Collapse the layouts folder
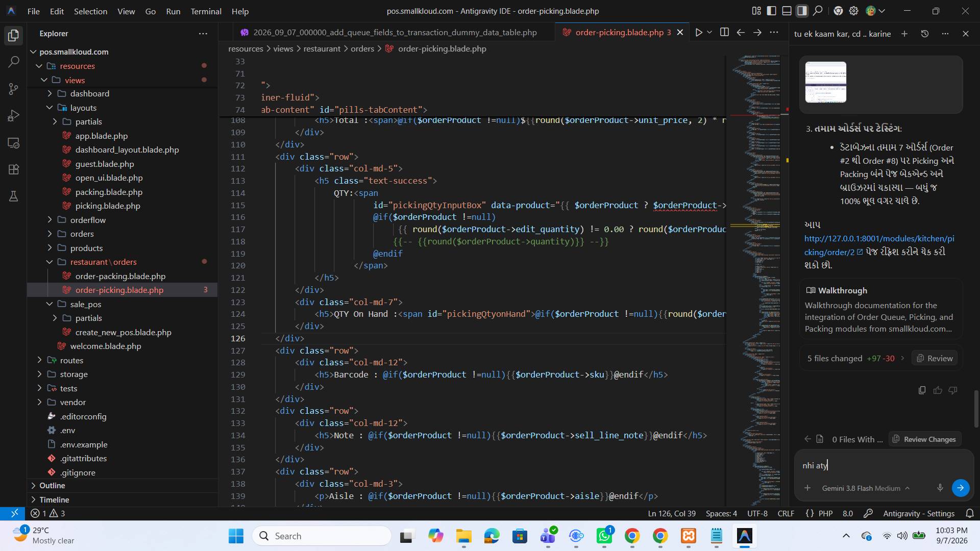980x551 pixels. pos(50,108)
